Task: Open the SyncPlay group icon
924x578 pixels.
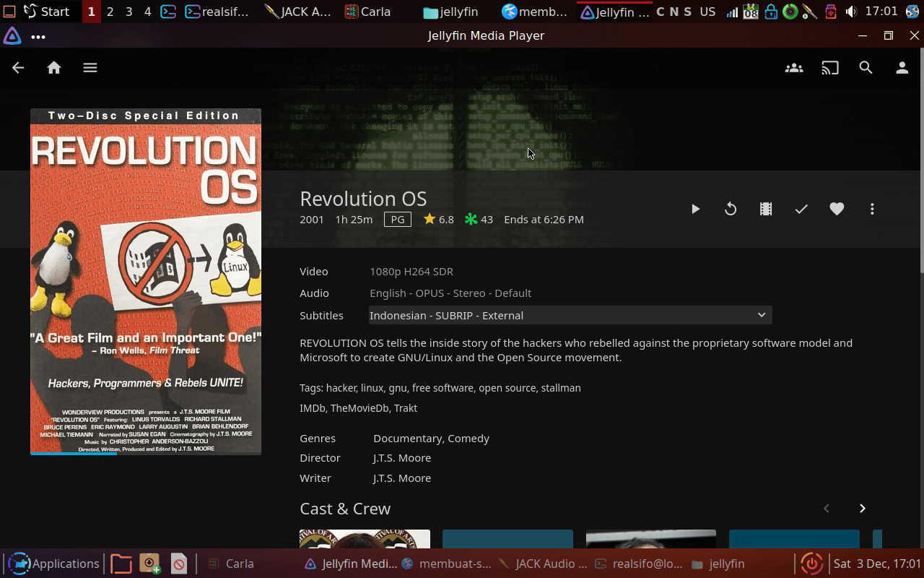Action: 794,68
